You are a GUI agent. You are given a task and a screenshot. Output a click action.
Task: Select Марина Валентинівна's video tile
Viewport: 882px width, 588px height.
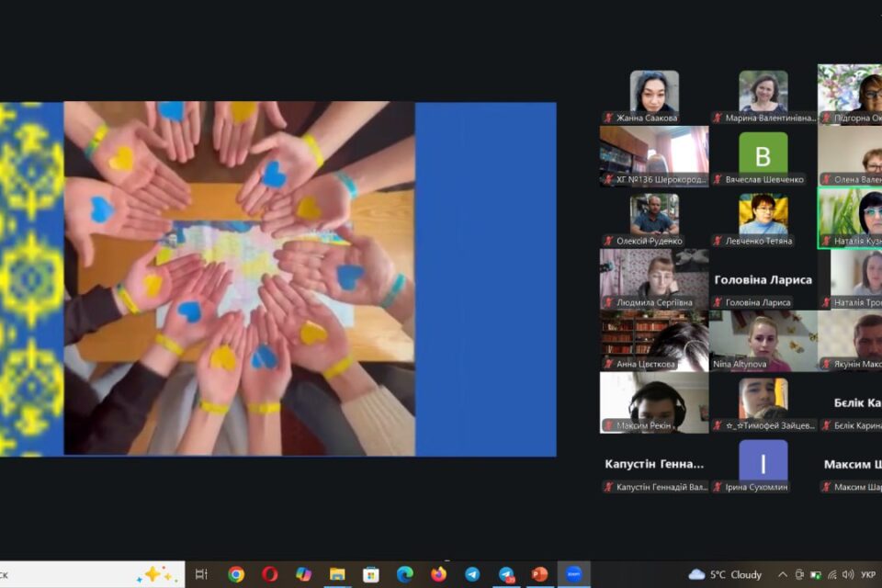pyautogui.click(x=763, y=96)
